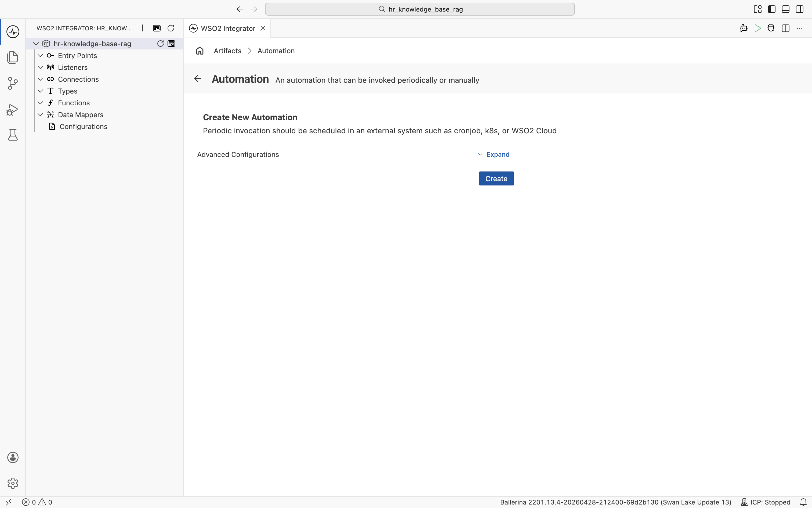Collapse the hr-knowledge-base-rag project node

pos(36,44)
